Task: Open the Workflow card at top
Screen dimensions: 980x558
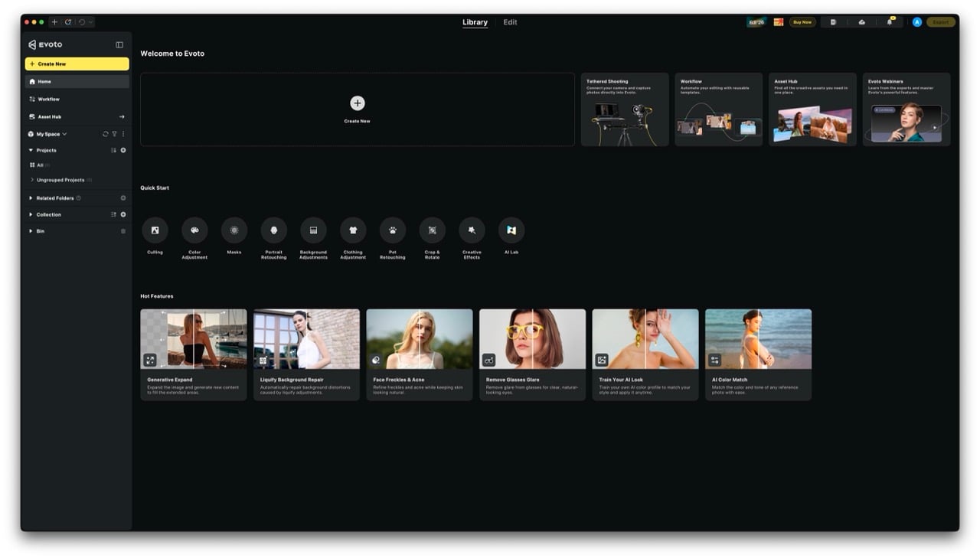Action: pyautogui.click(x=719, y=109)
